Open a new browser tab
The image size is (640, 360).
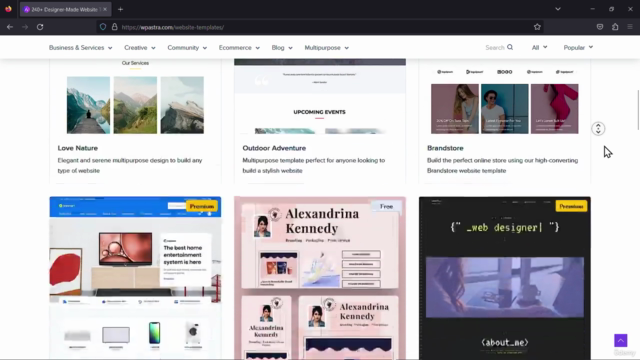[x=120, y=9]
